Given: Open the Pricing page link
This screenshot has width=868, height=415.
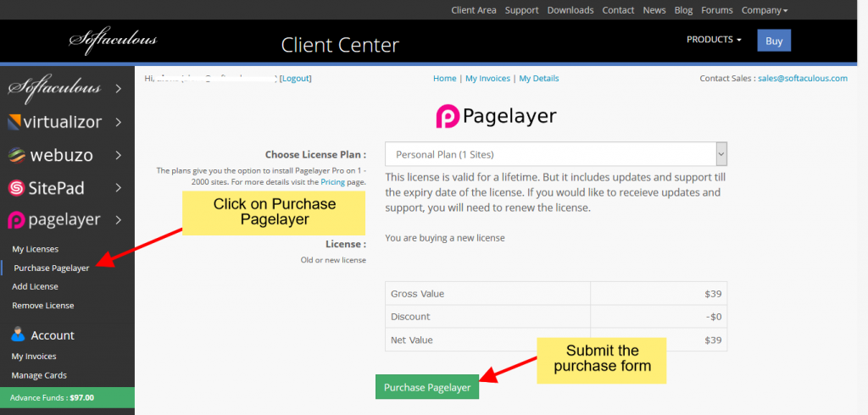Looking at the screenshot, I should 332,182.
